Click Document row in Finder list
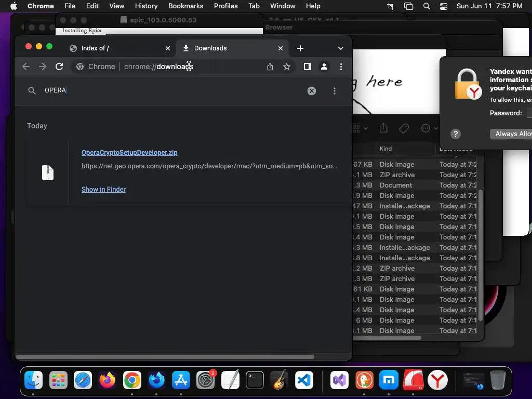The image size is (532, 399). [415, 185]
